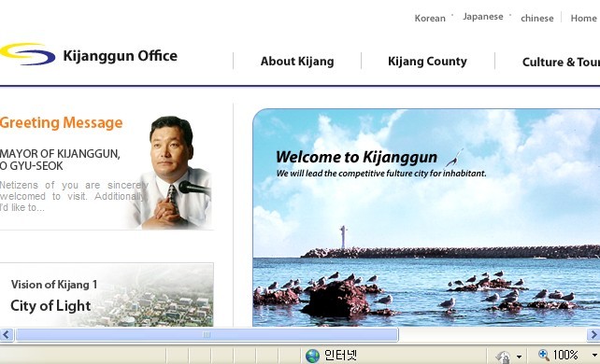
Task: Switch site language to Korean
Action: pos(430,19)
